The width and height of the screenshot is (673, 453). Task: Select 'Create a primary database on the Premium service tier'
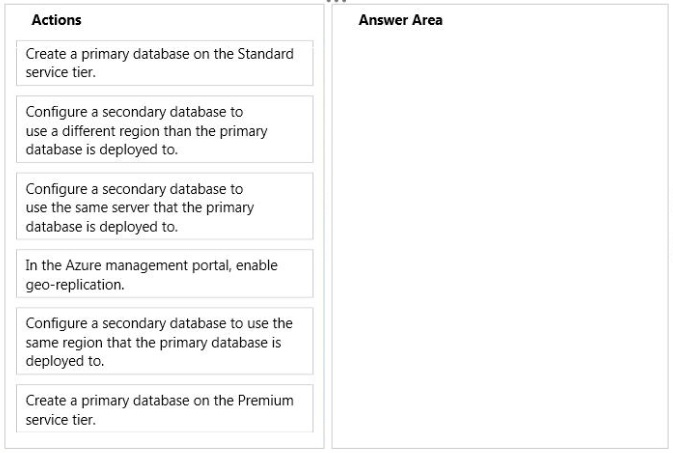(x=164, y=409)
